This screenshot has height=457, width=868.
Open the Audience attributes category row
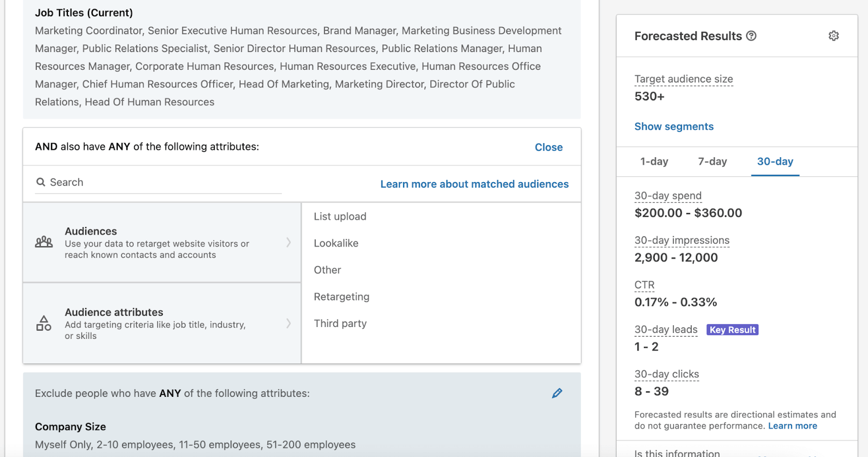pos(162,323)
